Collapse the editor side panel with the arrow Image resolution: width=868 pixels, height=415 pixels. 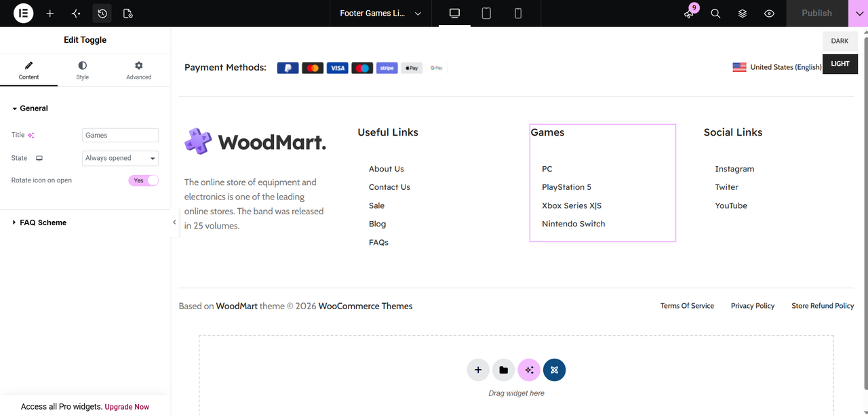point(174,222)
